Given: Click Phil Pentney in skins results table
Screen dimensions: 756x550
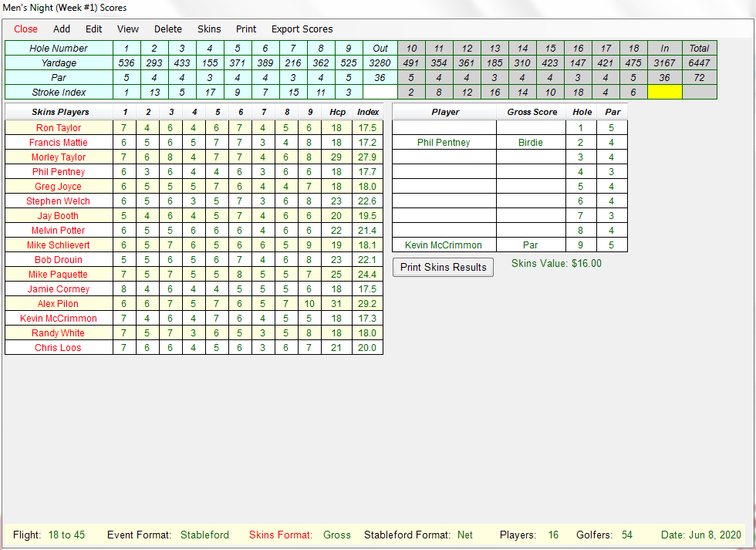Looking at the screenshot, I should pos(444,142).
